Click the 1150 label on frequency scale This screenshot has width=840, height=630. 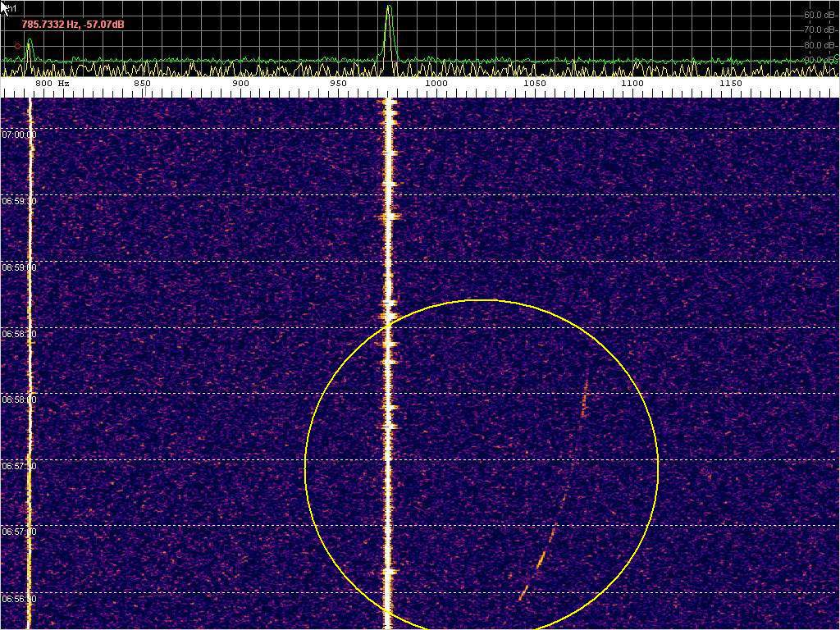730,84
